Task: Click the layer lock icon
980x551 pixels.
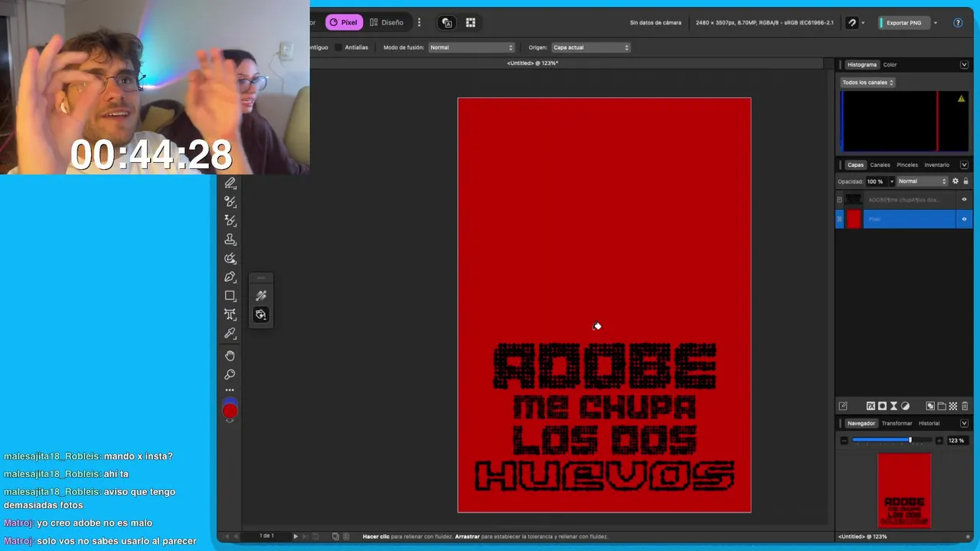Action: click(x=965, y=181)
